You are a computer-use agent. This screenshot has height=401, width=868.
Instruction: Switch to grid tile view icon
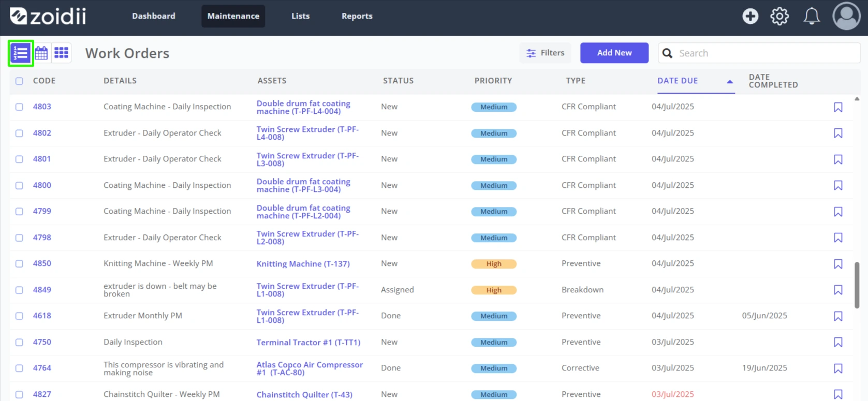point(61,53)
